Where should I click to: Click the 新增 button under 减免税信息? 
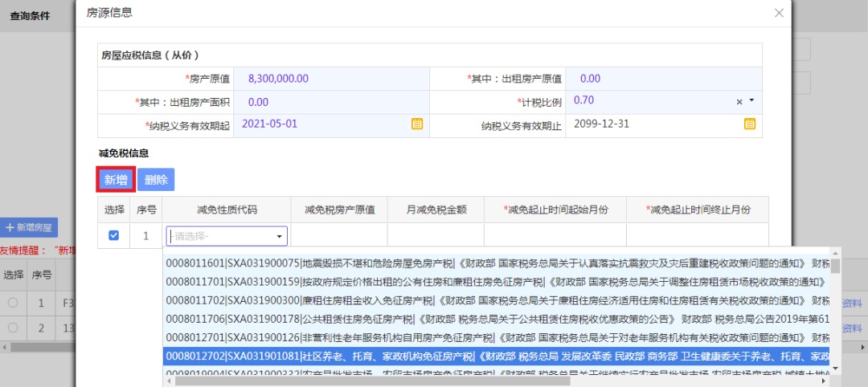(116, 180)
